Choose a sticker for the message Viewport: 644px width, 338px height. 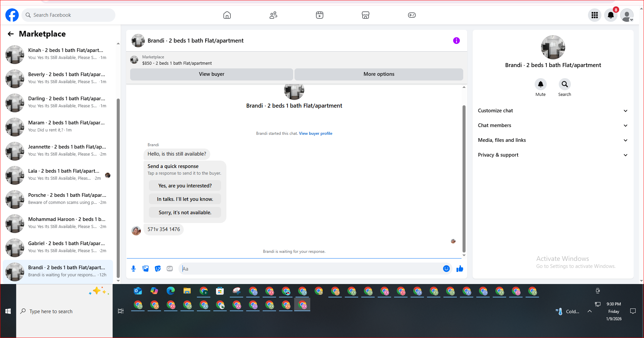(158, 269)
